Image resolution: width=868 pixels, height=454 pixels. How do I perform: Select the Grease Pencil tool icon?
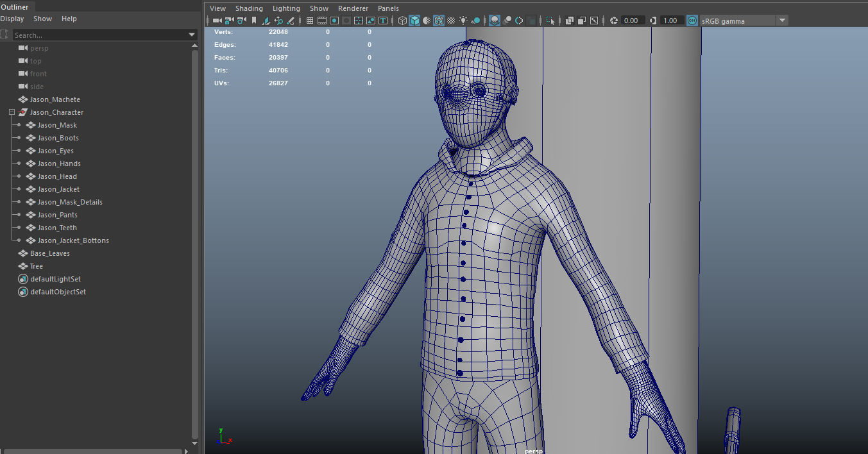click(291, 21)
